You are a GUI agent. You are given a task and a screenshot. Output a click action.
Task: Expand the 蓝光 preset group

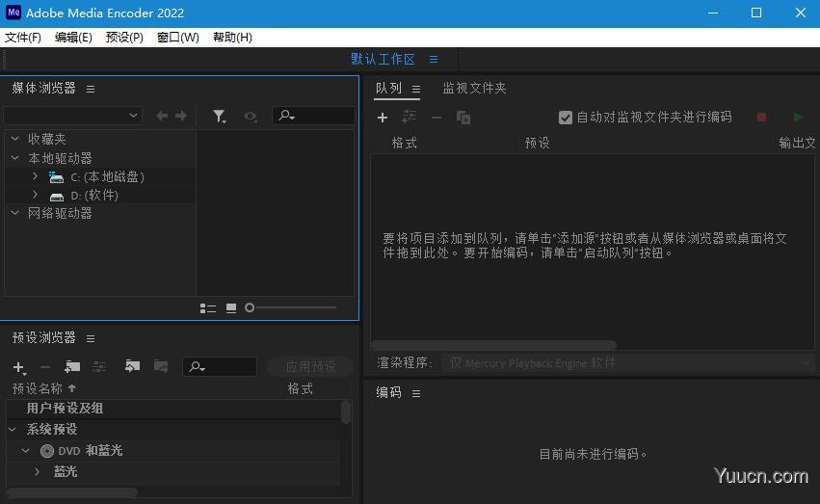click(x=37, y=471)
